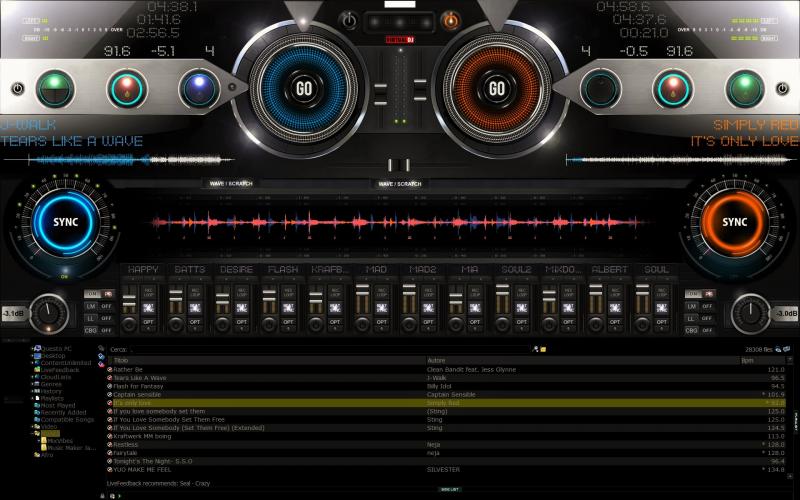Open OPT dropdown on MAD sampler
Screen dimensions: 800x500
(380, 323)
